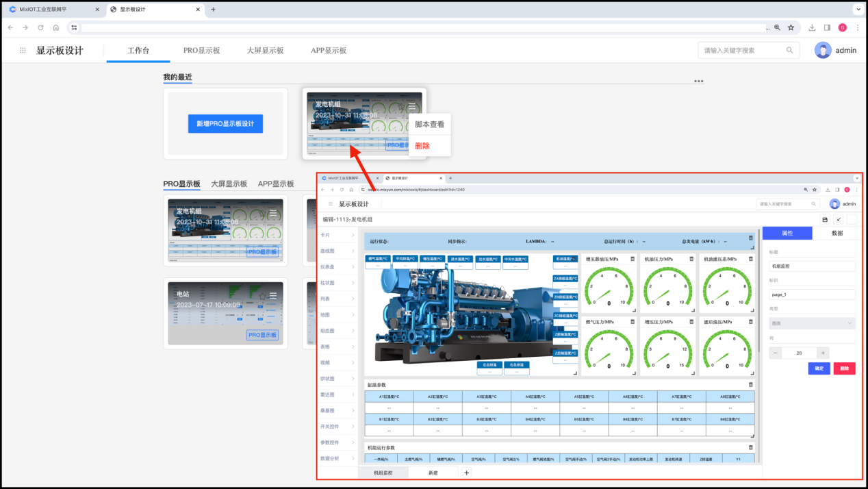
Task: Click the 请输入关键字搜索 search field
Action: tap(743, 50)
